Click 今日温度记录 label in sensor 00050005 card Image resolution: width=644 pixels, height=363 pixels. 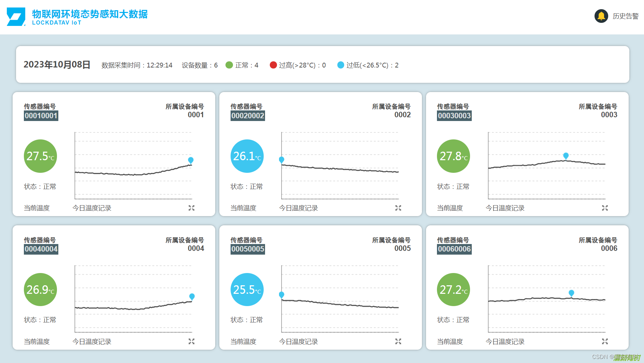298,342
